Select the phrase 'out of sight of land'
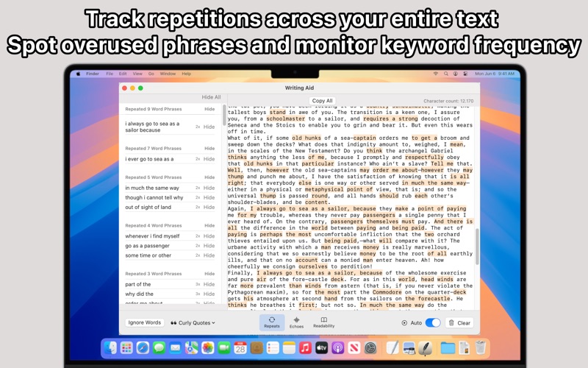 click(x=148, y=208)
